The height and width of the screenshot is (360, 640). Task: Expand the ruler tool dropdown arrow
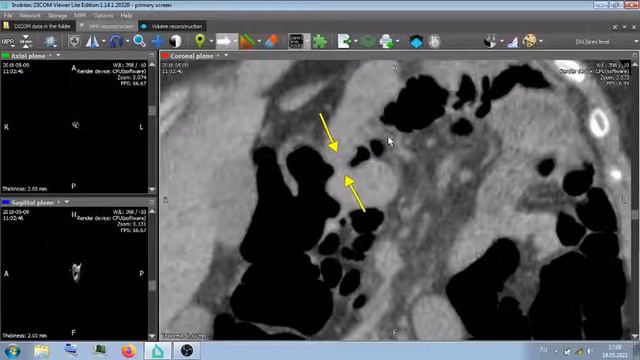point(259,41)
